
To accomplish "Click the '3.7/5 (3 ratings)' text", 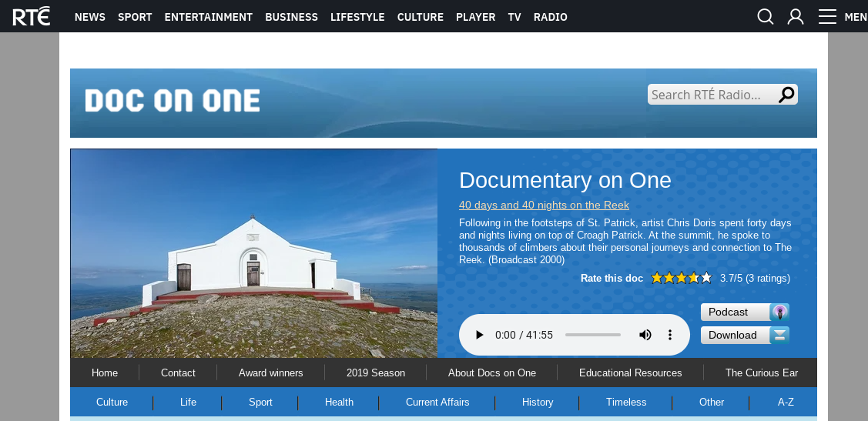I will [755, 279].
